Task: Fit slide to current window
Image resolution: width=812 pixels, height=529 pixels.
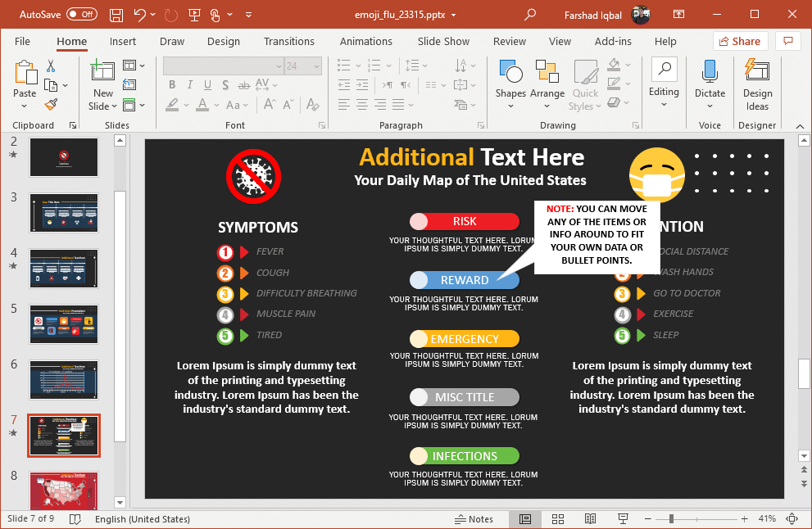Action: 792,519
